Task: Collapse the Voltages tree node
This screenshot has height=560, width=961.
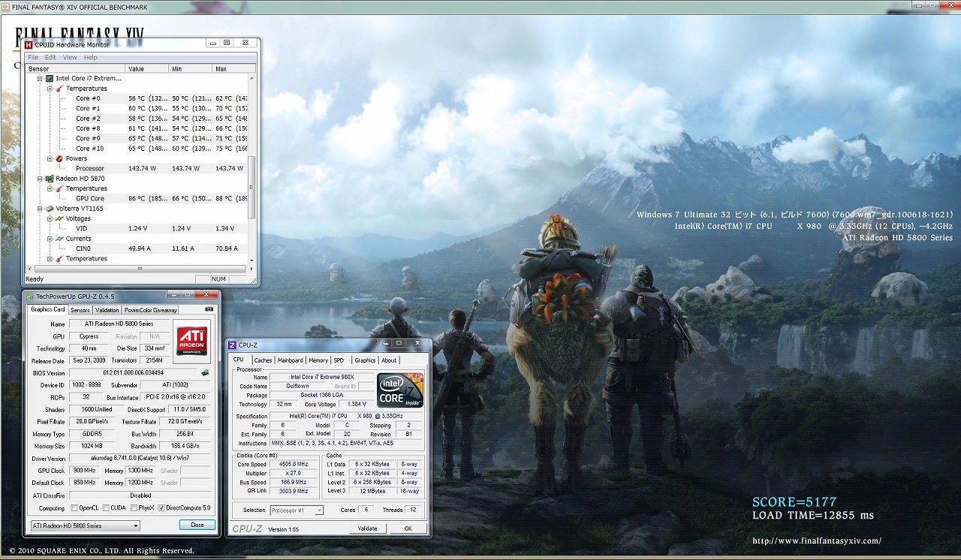Action: [x=50, y=218]
